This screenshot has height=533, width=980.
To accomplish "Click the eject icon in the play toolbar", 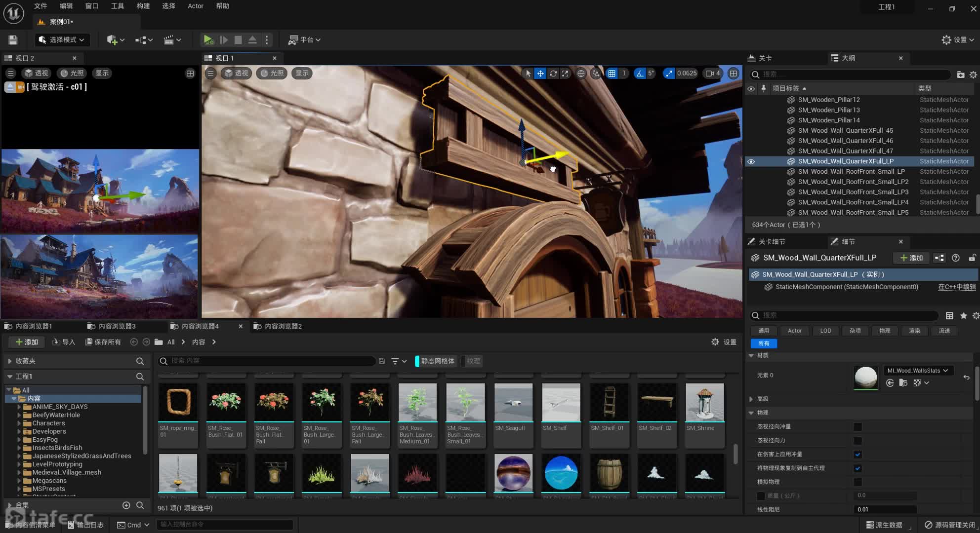I will click(x=252, y=40).
